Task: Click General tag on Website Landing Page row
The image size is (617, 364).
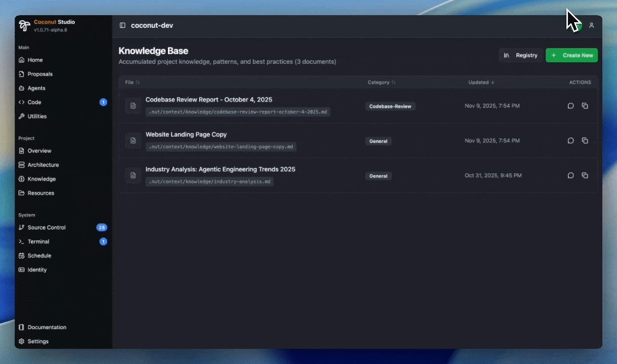Action: point(378,142)
